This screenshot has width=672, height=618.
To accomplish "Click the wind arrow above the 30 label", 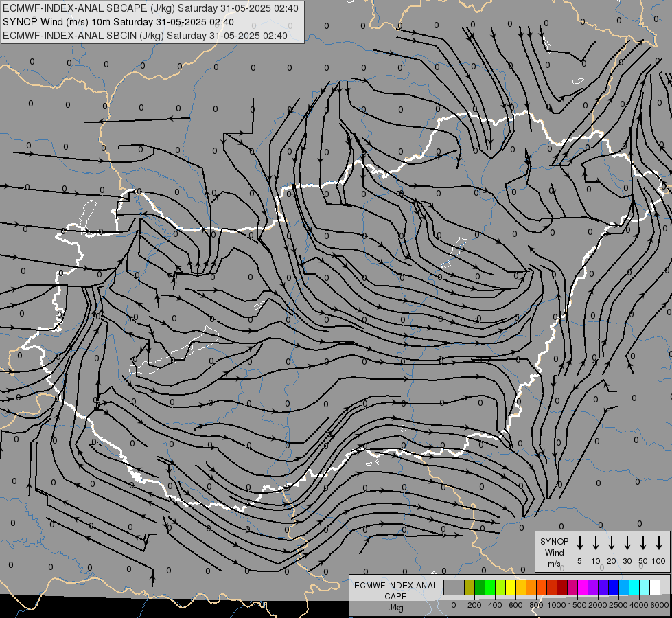I will click(627, 543).
